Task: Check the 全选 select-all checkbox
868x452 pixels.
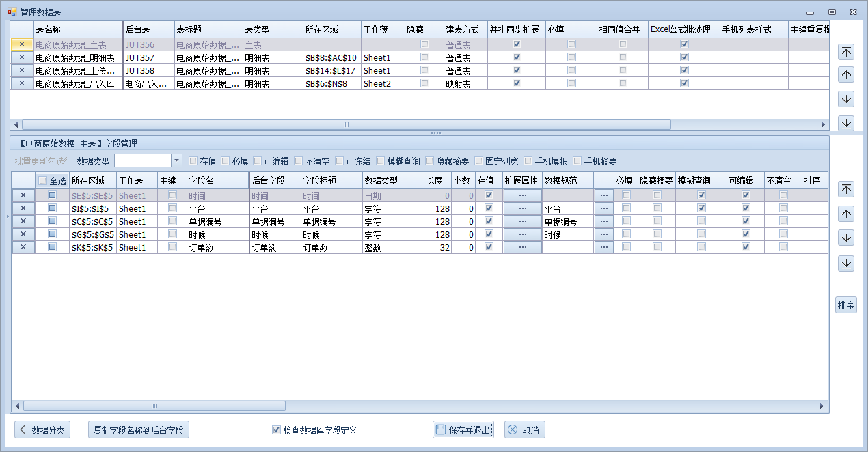Action: (43, 181)
